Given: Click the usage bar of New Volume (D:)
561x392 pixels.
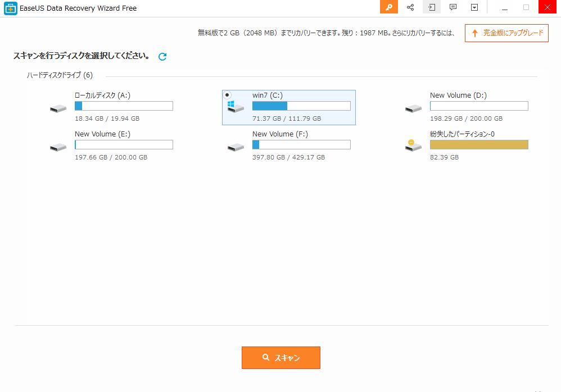Looking at the screenshot, I should [x=479, y=106].
